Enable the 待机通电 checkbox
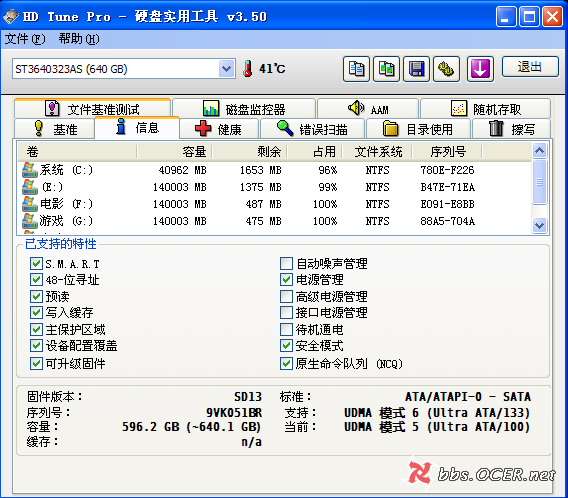Image resolution: width=568 pixels, height=498 pixels. pyautogui.click(x=286, y=329)
